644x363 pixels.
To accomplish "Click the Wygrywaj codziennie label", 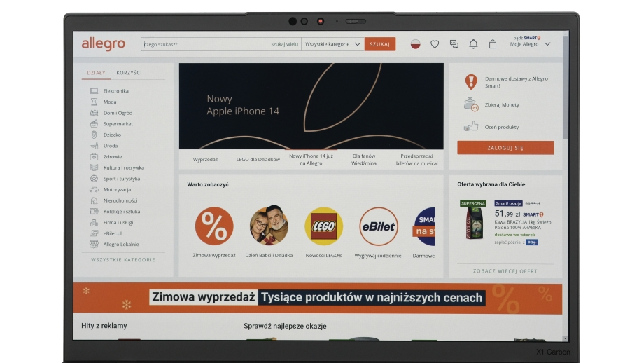I will 378,255.
